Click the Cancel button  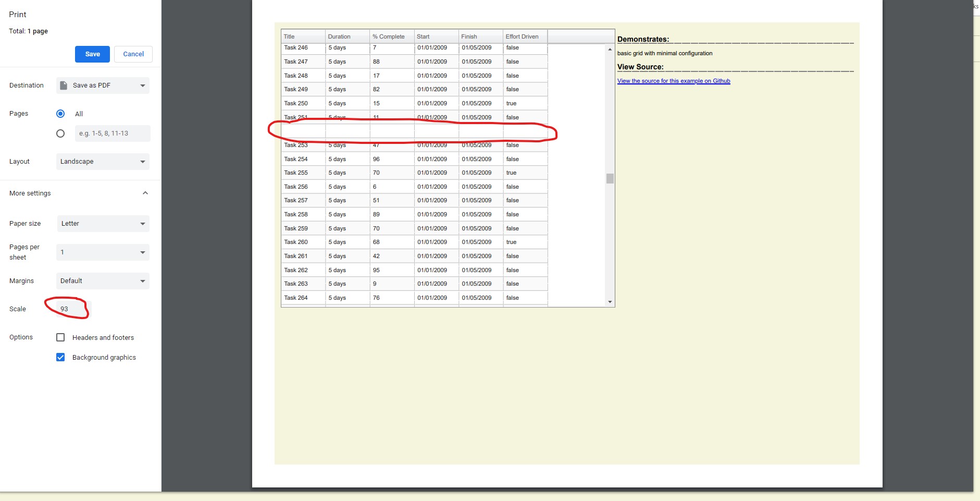[133, 54]
